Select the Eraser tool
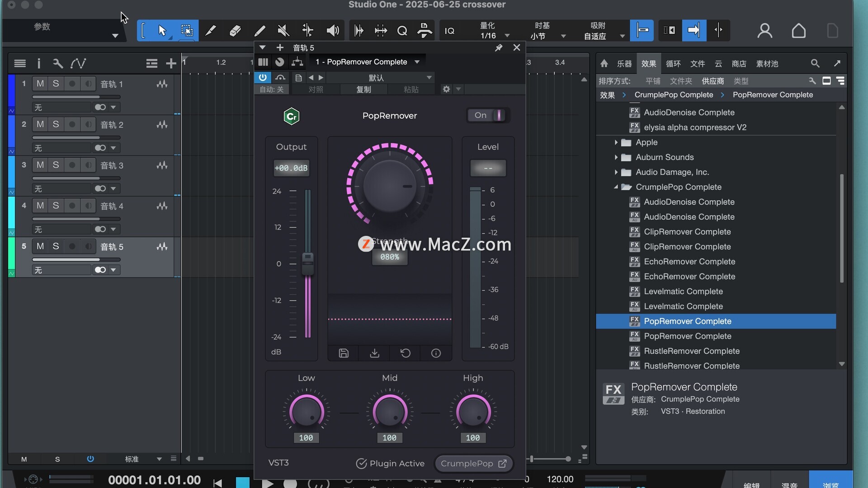 tap(235, 31)
